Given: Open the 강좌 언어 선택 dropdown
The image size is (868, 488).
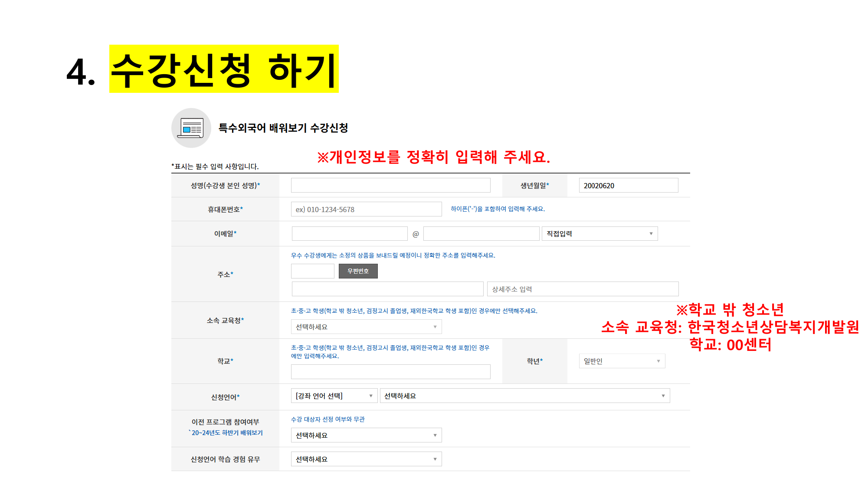Looking at the screenshot, I should [x=334, y=396].
